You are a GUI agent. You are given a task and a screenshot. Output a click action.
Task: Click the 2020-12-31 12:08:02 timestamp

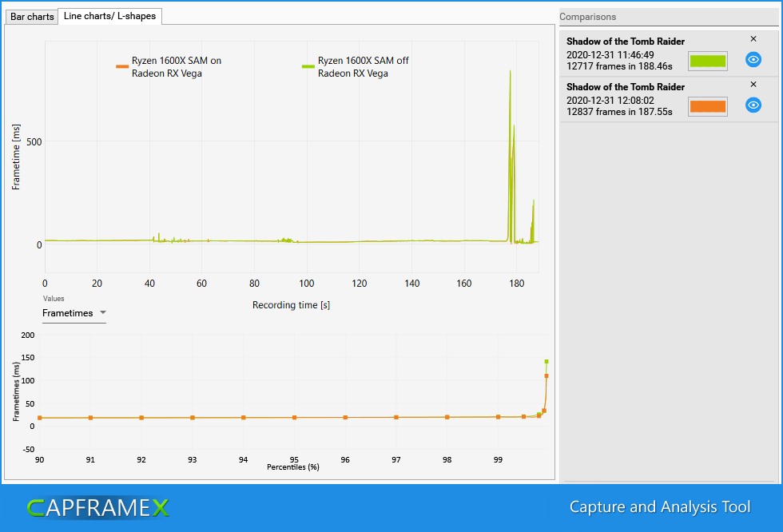(610, 101)
